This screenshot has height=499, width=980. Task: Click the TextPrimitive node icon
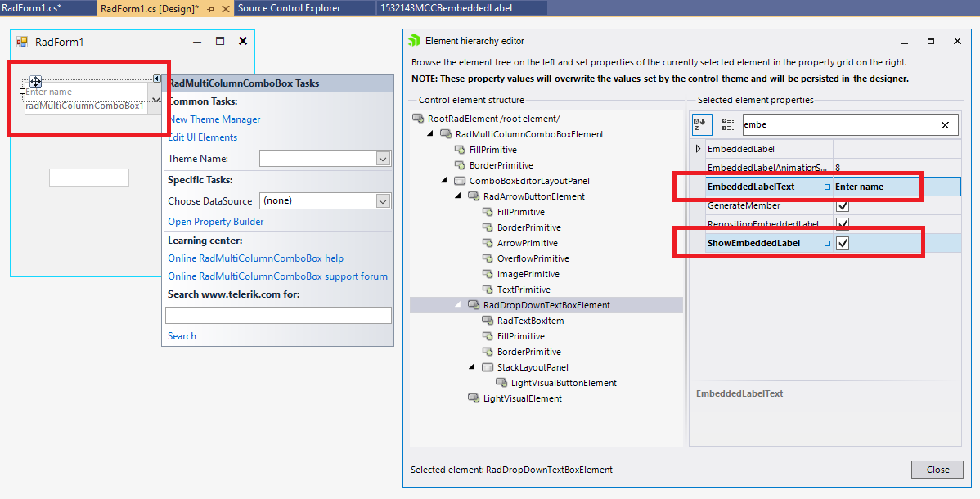pos(488,290)
